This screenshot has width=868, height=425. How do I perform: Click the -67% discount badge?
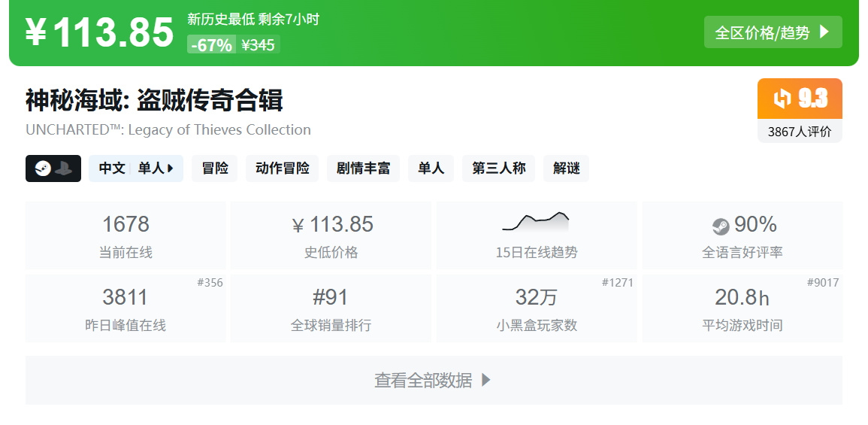point(211,45)
